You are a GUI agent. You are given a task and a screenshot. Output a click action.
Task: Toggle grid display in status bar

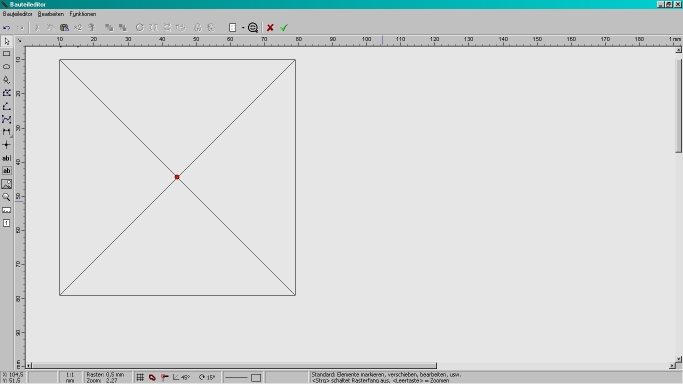140,377
